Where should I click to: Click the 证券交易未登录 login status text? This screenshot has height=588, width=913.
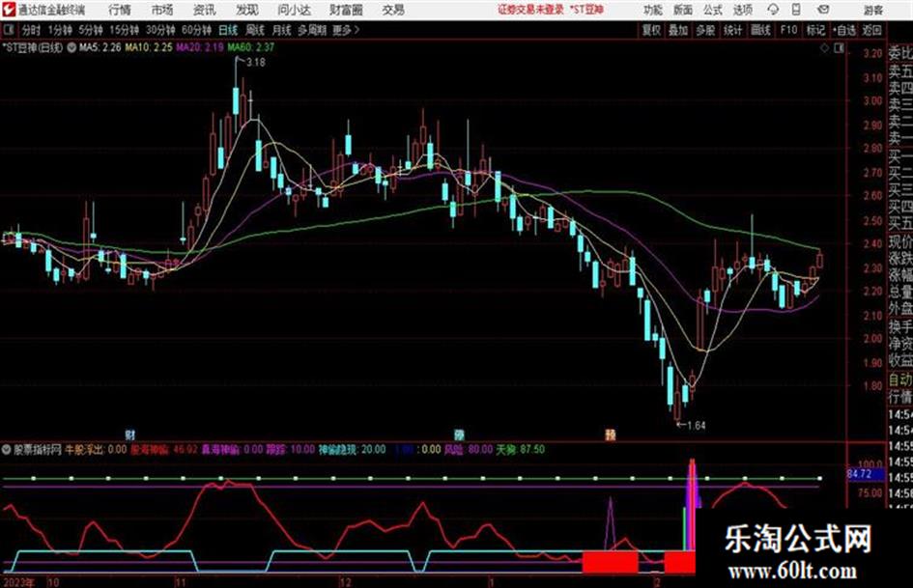pos(531,10)
